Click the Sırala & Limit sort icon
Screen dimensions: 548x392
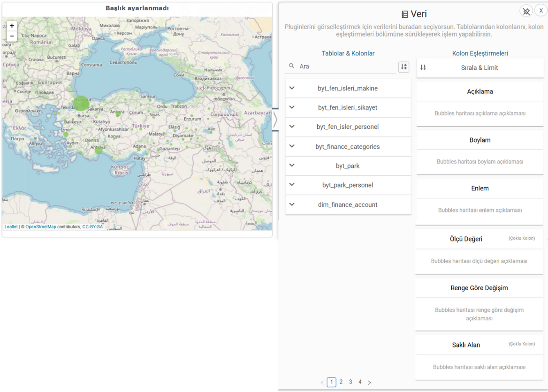[x=423, y=68]
